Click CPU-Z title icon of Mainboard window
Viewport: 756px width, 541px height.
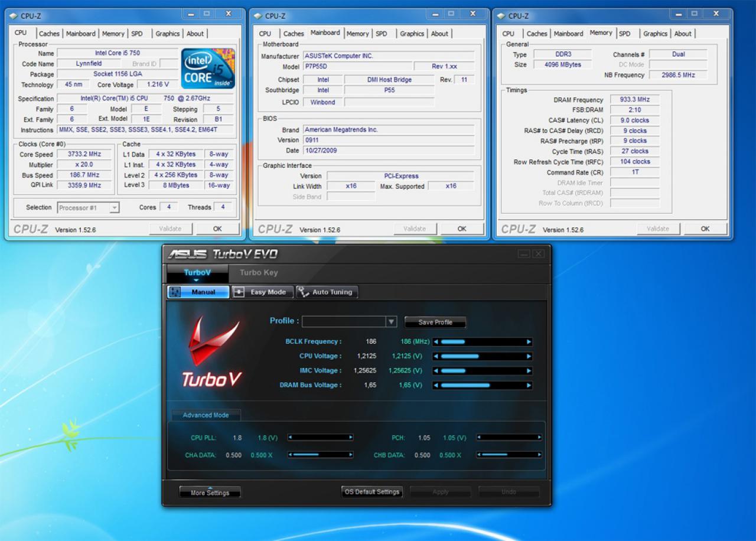pyautogui.click(x=258, y=16)
